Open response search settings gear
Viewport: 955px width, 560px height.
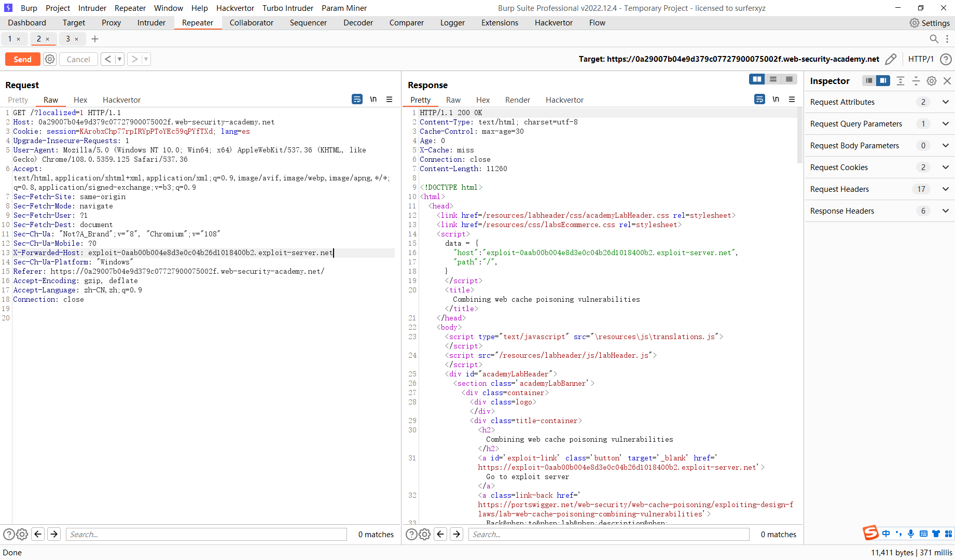point(424,534)
